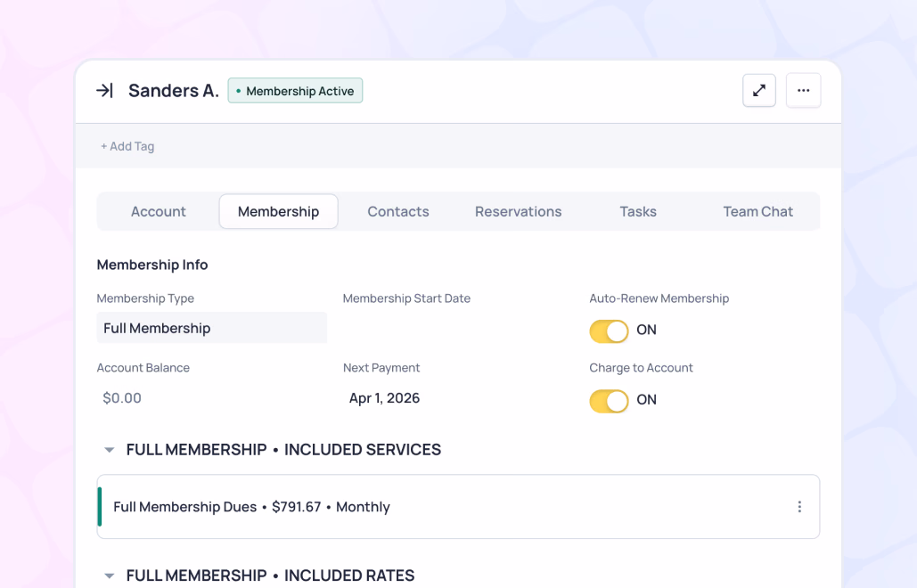Add a tag to the member
The width and height of the screenshot is (917, 588).
(x=127, y=146)
